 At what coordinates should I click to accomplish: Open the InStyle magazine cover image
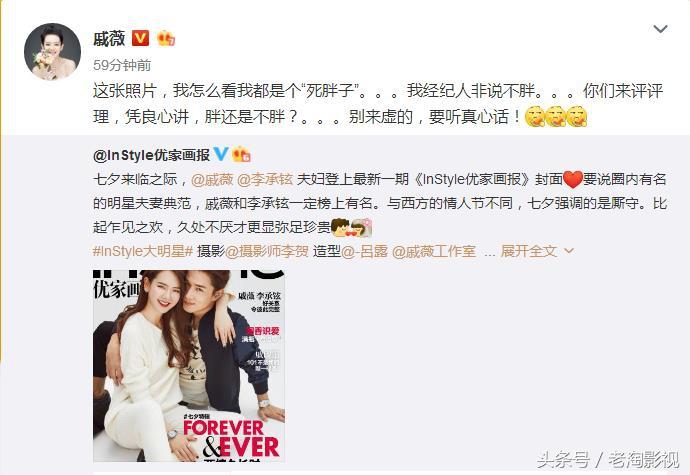[189, 366]
